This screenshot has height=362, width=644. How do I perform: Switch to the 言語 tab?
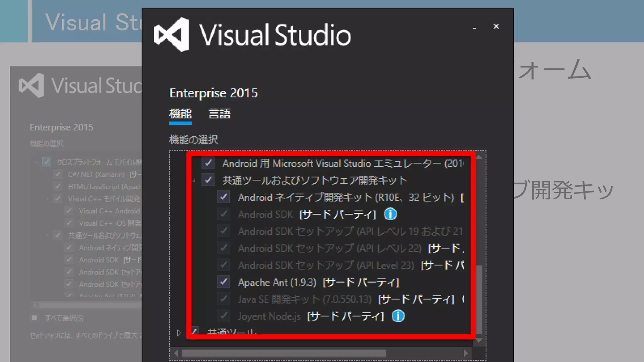(x=219, y=114)
